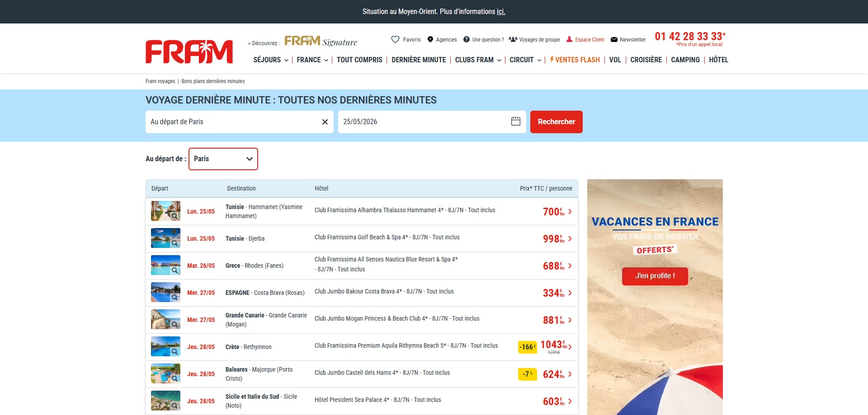The height and width of the screenshot is (415, 868).
Task: Open the Crète Rethymnon 1043€ price arrow
Action: click(x=570, y=347)
